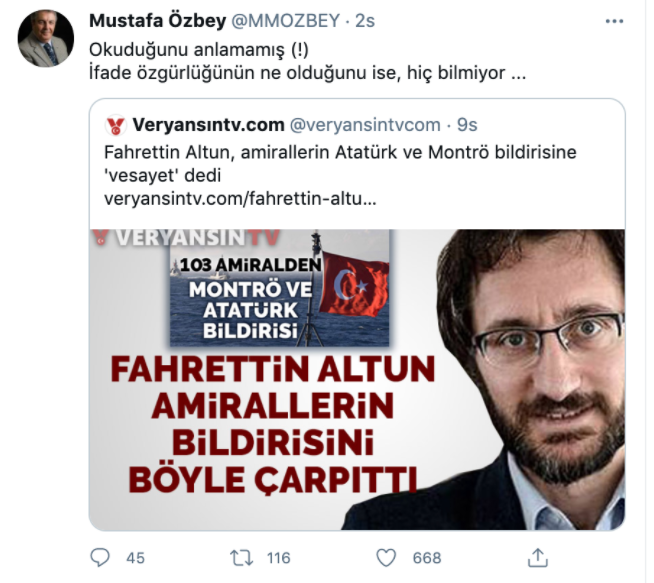Like the tweet with heart icon
This screenshot has width=654, height=583.
point(386,558)
